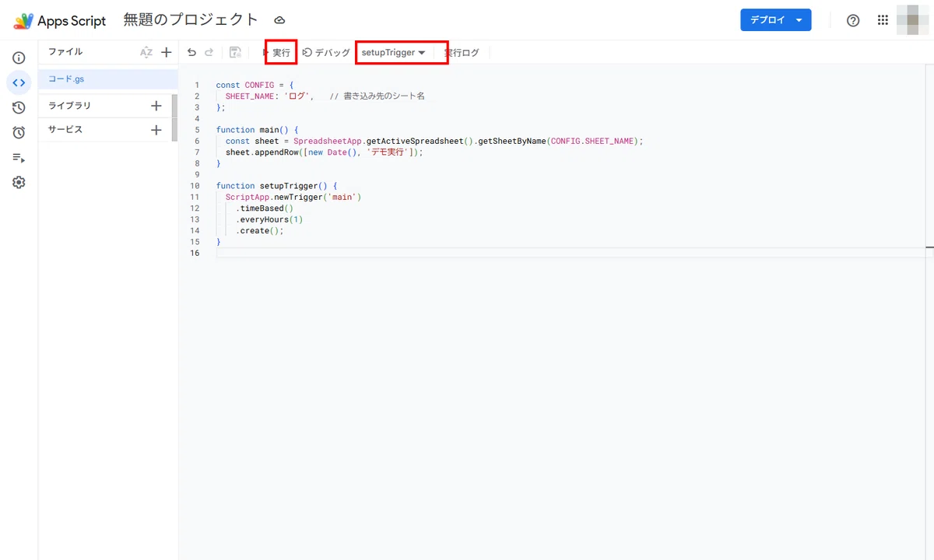
Task: Click 'function setupTrigger() {' line
Action: tap(276, 186)
